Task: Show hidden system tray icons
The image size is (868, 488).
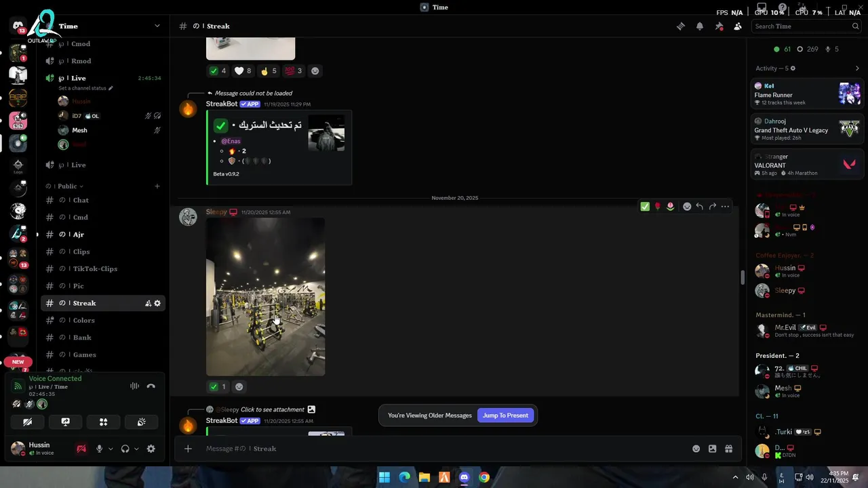Action: pos(735,477)
